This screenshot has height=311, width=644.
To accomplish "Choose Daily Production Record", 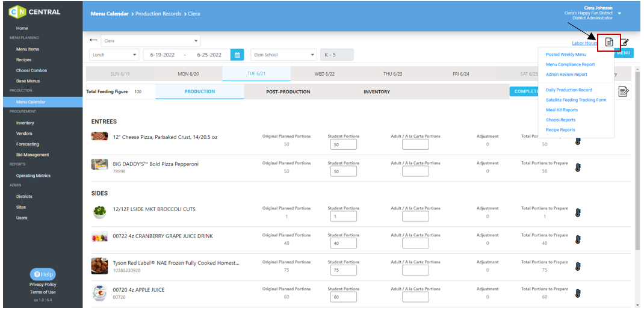I will [x=569, y=90].
